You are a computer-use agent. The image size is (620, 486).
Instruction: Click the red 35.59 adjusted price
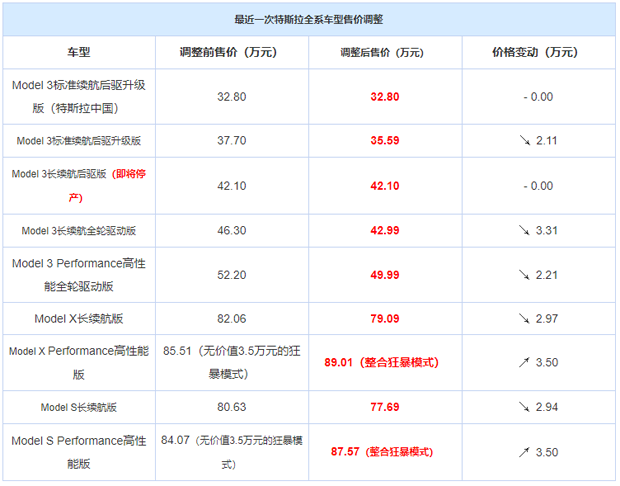(x=385, y=140)
